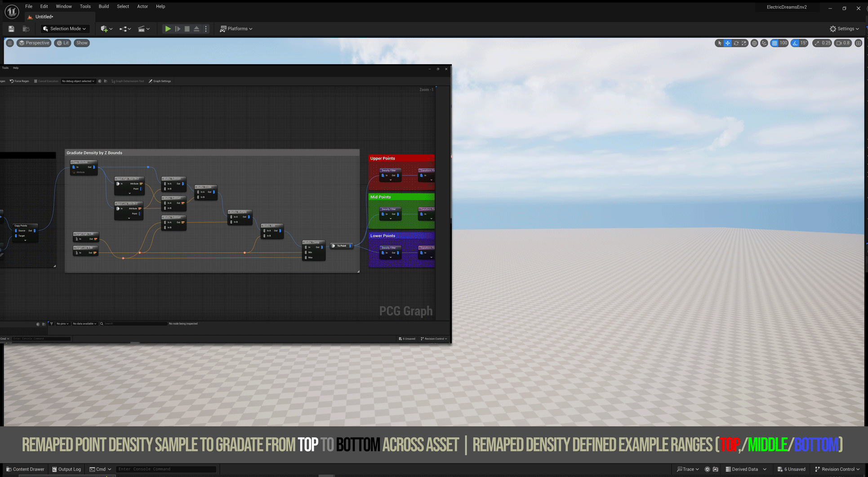Toggle the world/local coordinate globe icon
This screenshot has height=477, width=868.
[x=754, y=43]
